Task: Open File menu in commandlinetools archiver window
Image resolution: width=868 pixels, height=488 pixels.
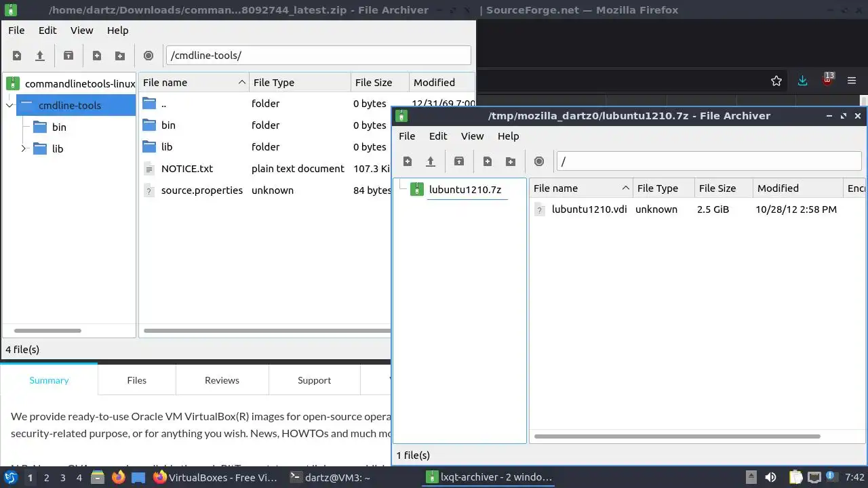Action: click(16, 30)
